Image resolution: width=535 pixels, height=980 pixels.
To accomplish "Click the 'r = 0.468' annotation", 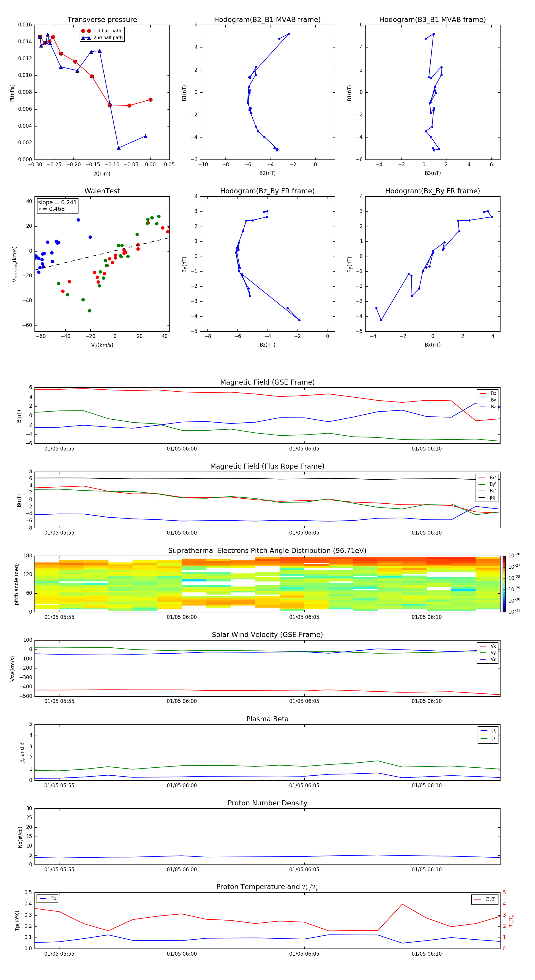I will coord(51,209).
